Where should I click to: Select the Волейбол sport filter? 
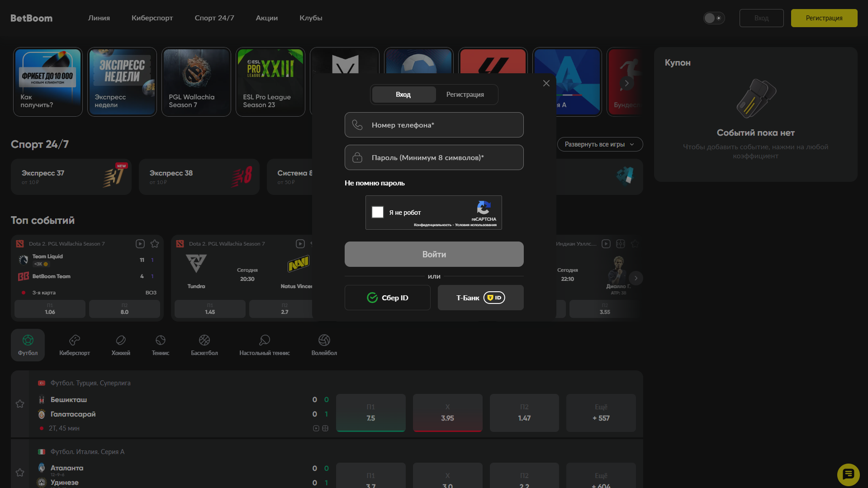324,345
